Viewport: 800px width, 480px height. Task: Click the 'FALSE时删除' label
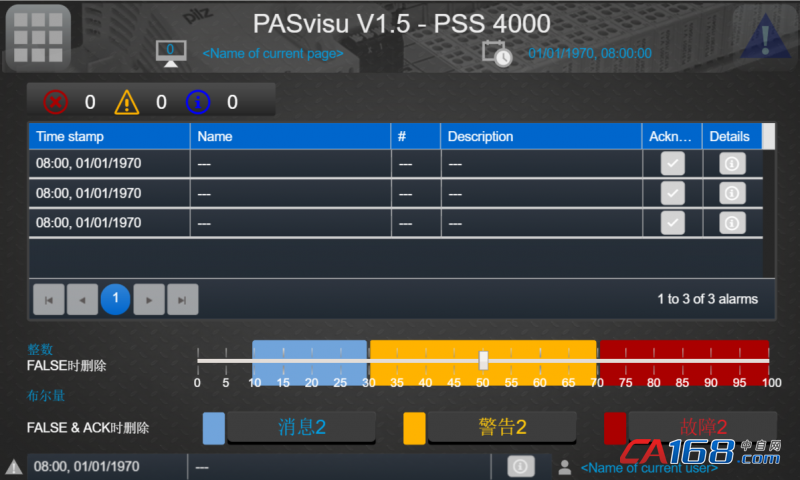(x=66, y=366)
